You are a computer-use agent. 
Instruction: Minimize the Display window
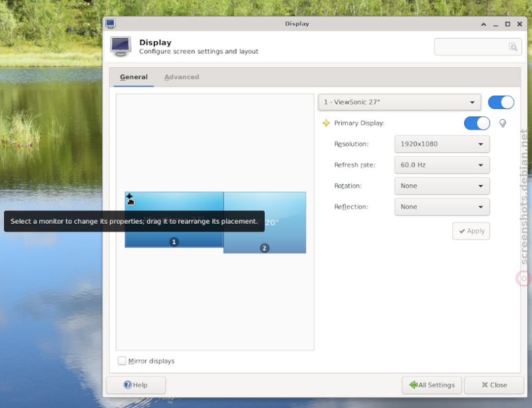495,25
